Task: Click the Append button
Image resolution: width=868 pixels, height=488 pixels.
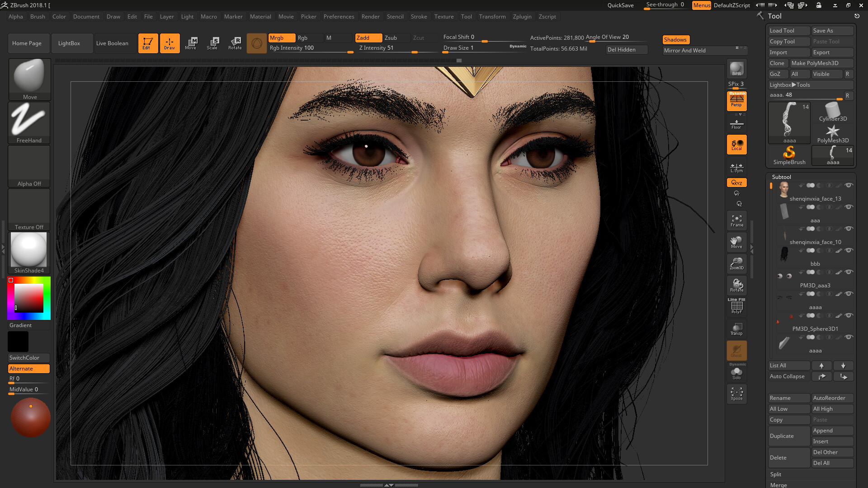Action: pos(832,431)
